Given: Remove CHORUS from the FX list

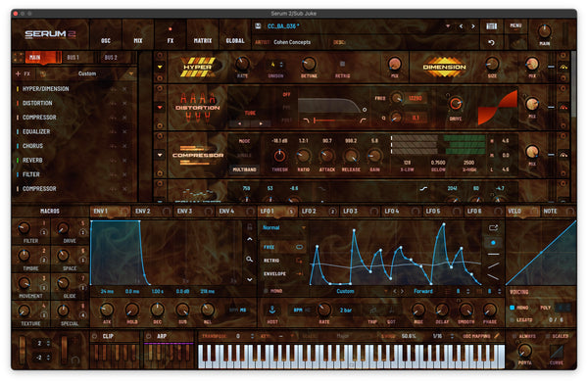Looking at the screenshot, I should coord(124,146).
